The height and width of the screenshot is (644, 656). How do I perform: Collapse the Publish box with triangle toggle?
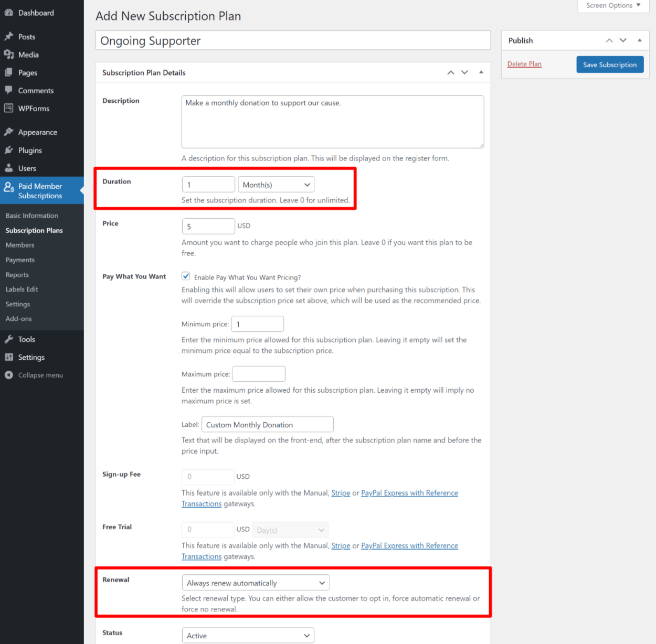(639, 40)
